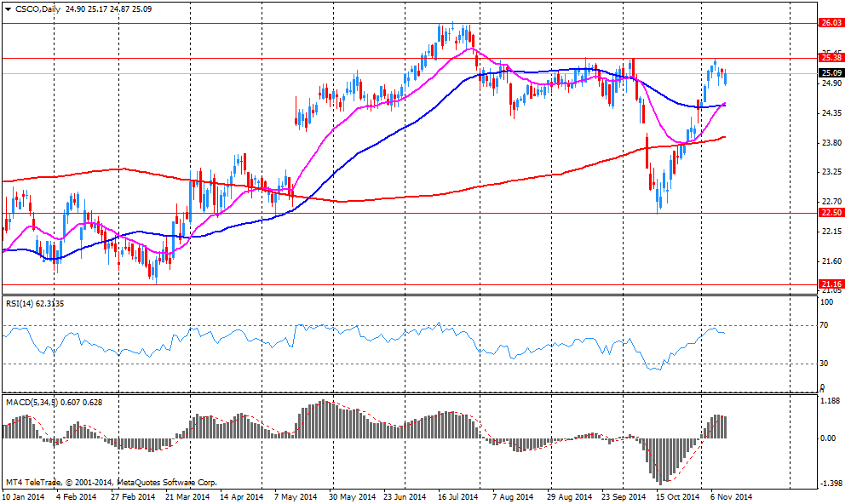Viewport: 851px width, 504px height.
Task: Select the black 25.09 current price label
Action: [830, 73]
